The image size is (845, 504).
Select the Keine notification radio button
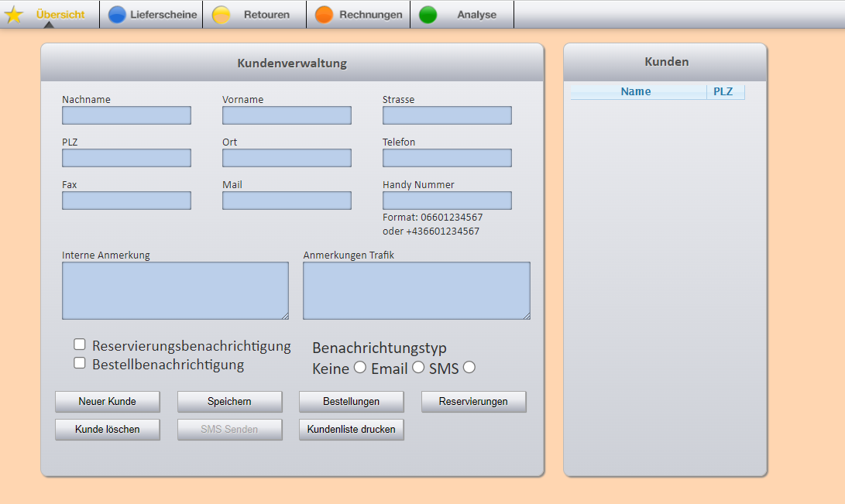click(359, 368)
